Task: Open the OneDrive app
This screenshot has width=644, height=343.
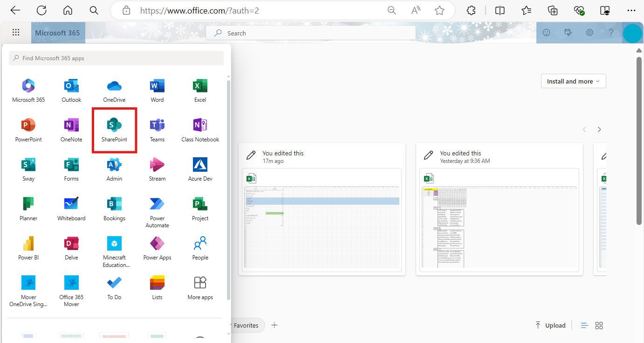Action: [114, 91]
